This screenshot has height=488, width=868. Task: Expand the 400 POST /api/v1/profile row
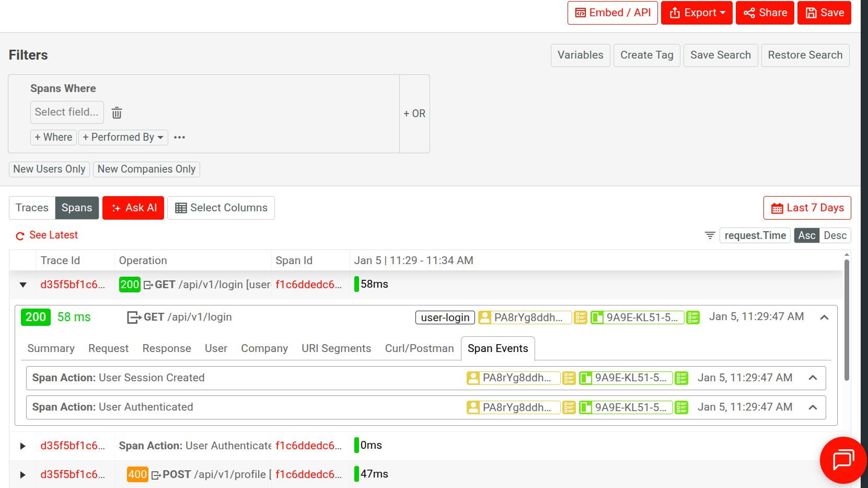pyautogui.click(x=22, y=474)
